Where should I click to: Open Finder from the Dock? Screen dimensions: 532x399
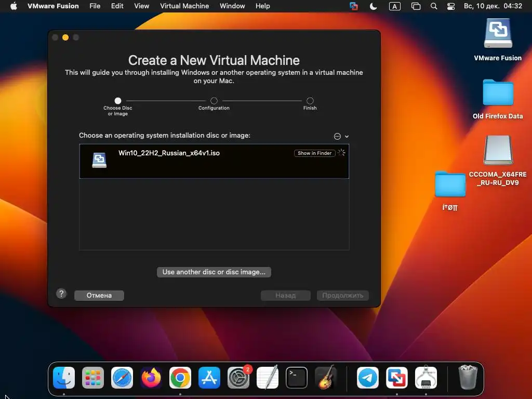(64, 378)
